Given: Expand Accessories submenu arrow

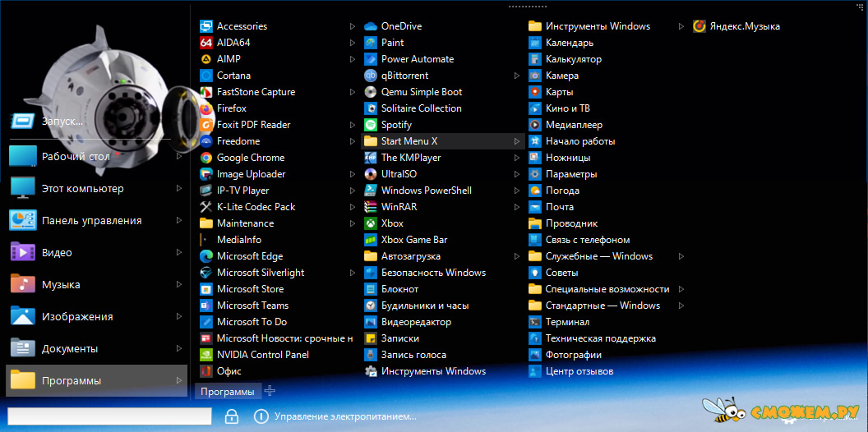Looking at the screenshot, I should [353, 26].
